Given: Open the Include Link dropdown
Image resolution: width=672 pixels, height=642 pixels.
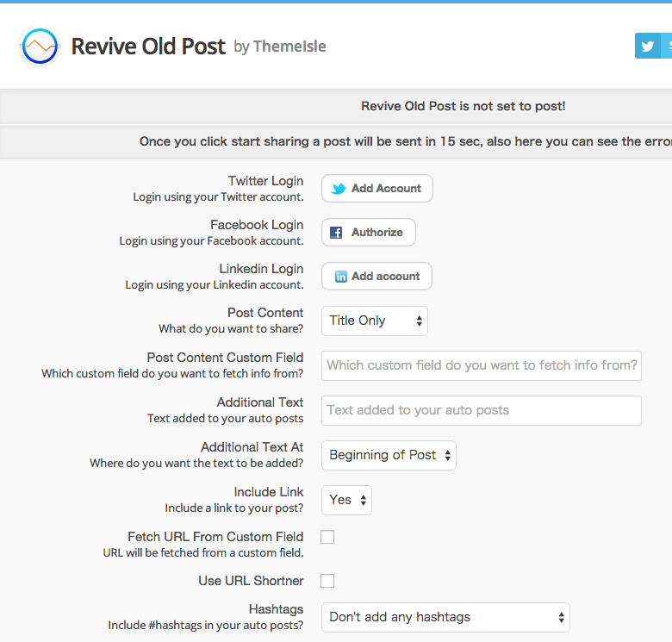Looking at the screenshot, I should [346, 500].
